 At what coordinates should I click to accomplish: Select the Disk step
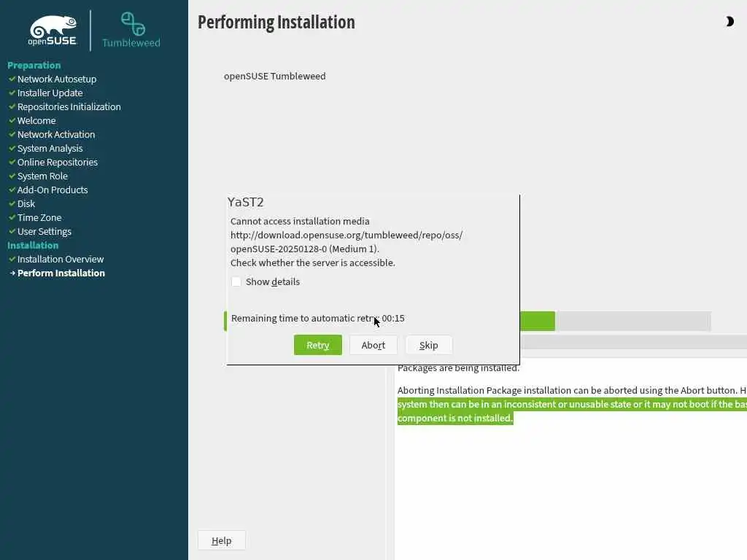click(x=26, y=203)
